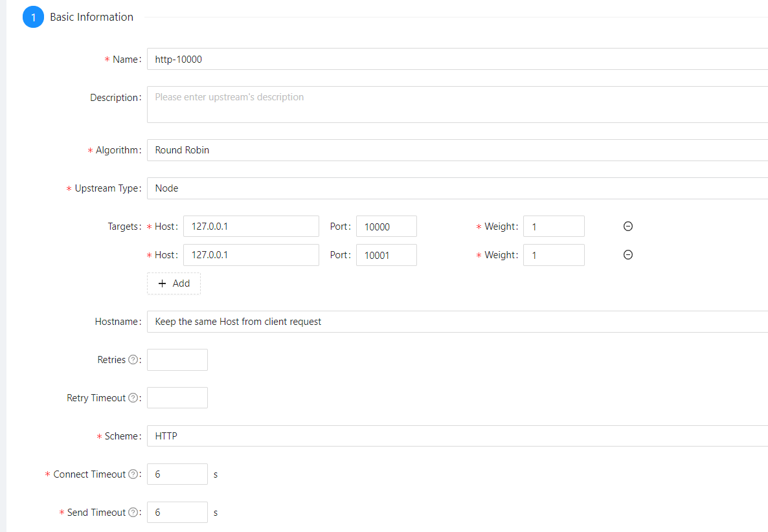Click the empty Retry Timeout input
Screen dimensions: 768x532
(177, 398)
